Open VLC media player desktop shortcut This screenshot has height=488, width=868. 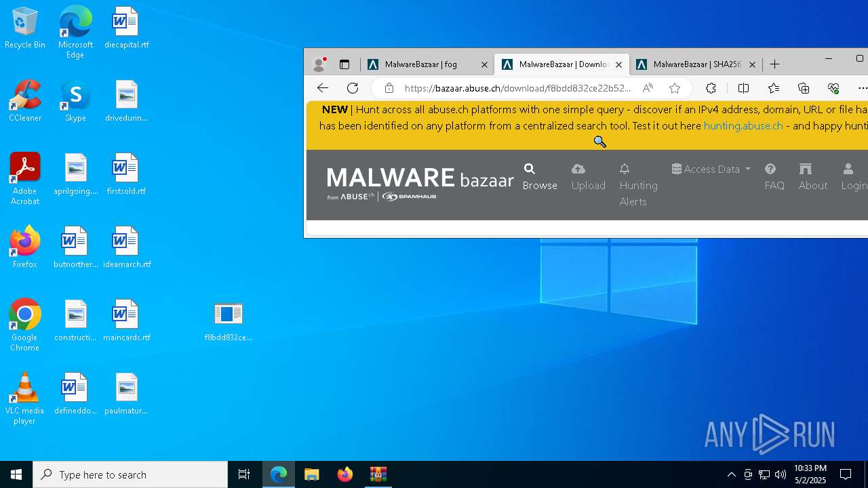coord(25,399)
